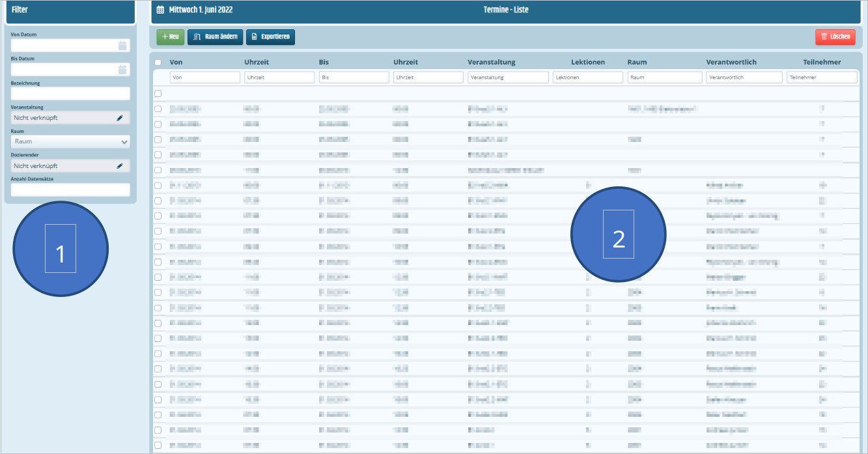Screen dimensions: 868x454
Task: Click the Bis column search box
Action: pyautogui.click(x=354, y=77)
